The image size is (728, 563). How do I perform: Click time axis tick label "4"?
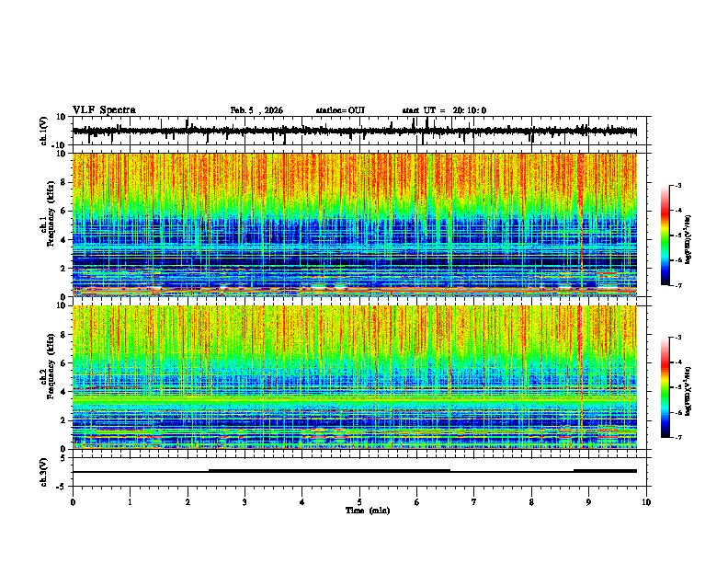pyautogui.click(x=302, y=502)
